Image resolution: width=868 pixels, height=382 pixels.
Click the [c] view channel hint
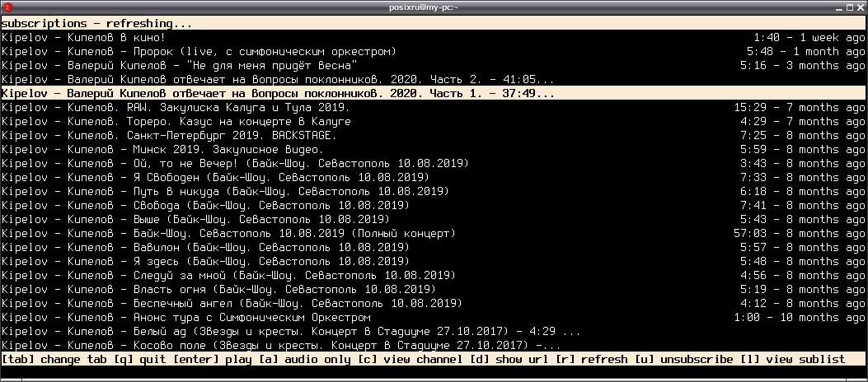tap(411, 359)
